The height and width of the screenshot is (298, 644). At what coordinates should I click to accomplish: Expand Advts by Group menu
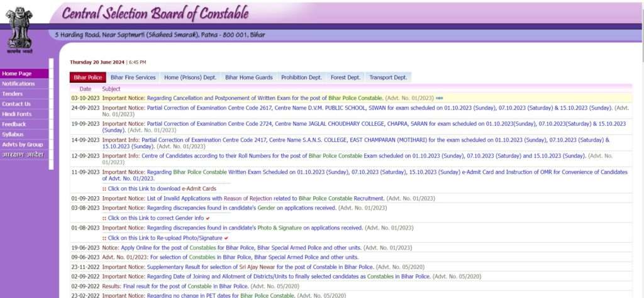22,144
